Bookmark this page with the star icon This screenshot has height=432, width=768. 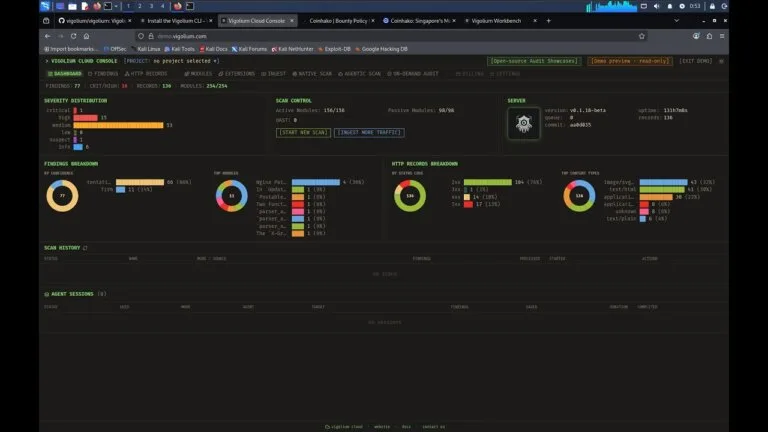point(642,36)
